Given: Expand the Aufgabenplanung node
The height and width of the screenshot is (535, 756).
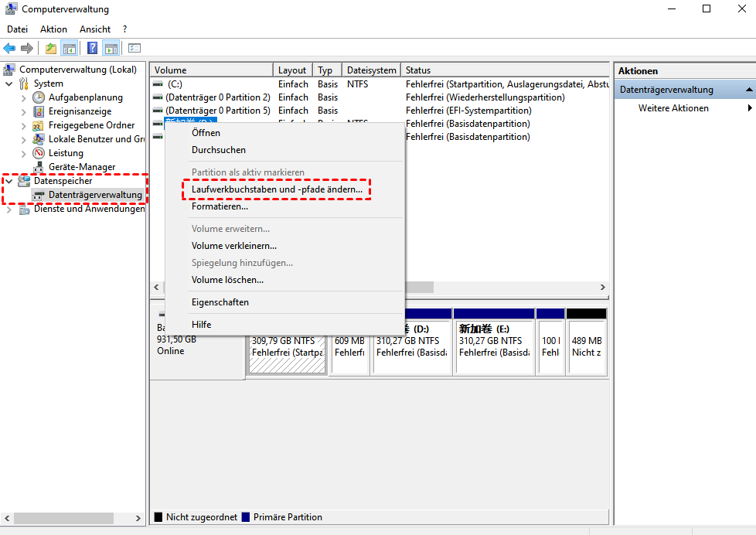Looking at the screenshot, I should (x=24, y=98).
